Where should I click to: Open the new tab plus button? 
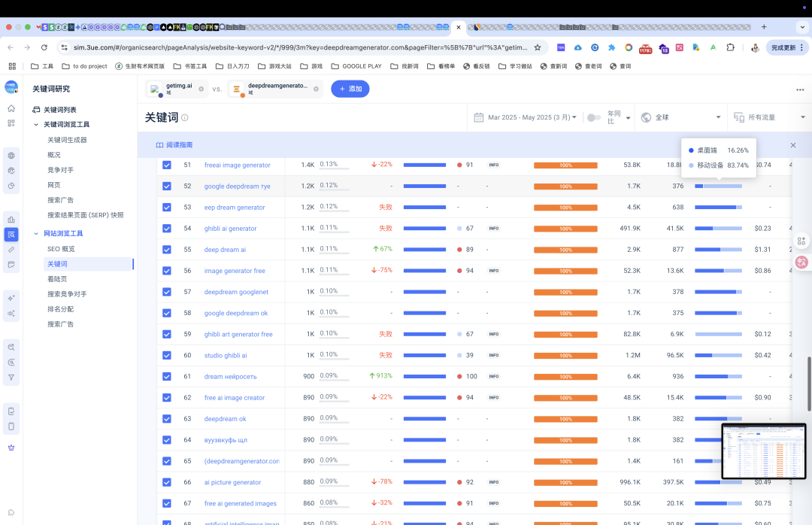764,27
